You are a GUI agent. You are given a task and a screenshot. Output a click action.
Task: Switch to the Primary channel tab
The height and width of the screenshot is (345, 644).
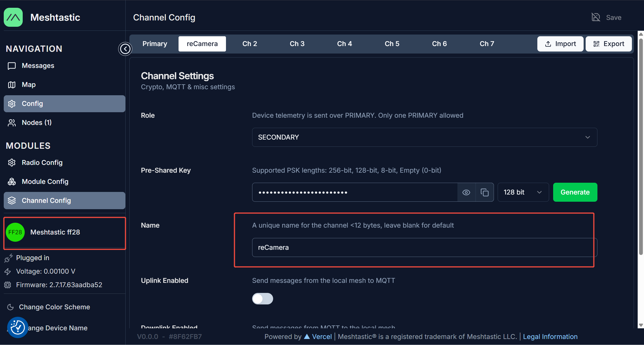pos(155,44)
